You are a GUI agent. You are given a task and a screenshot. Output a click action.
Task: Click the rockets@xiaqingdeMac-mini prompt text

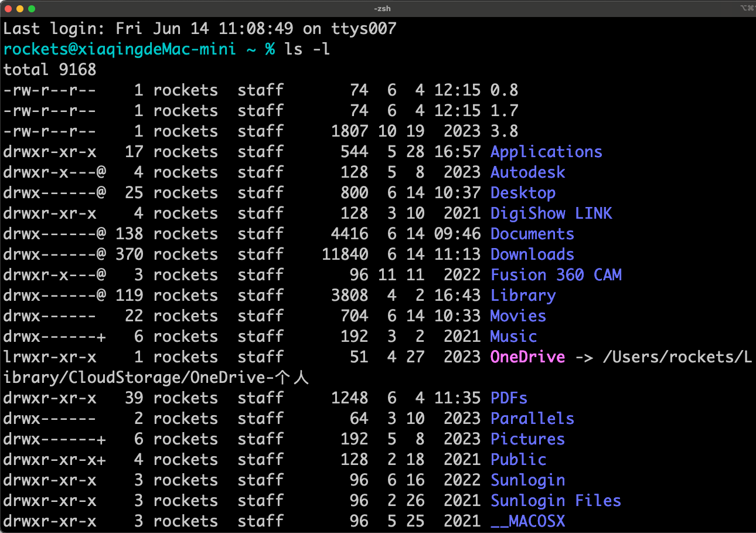click(x=120, y=49)
